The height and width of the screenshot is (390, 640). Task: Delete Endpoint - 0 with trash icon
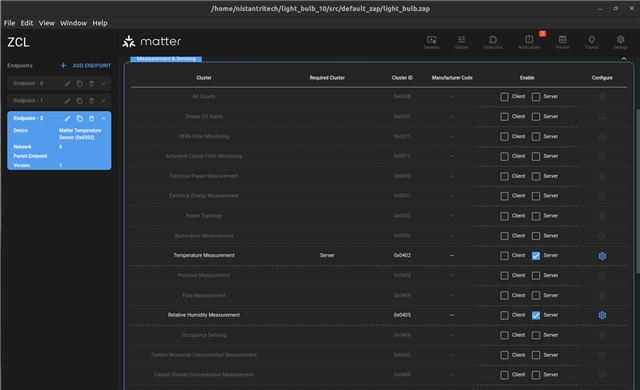click(x=91, y=84)
